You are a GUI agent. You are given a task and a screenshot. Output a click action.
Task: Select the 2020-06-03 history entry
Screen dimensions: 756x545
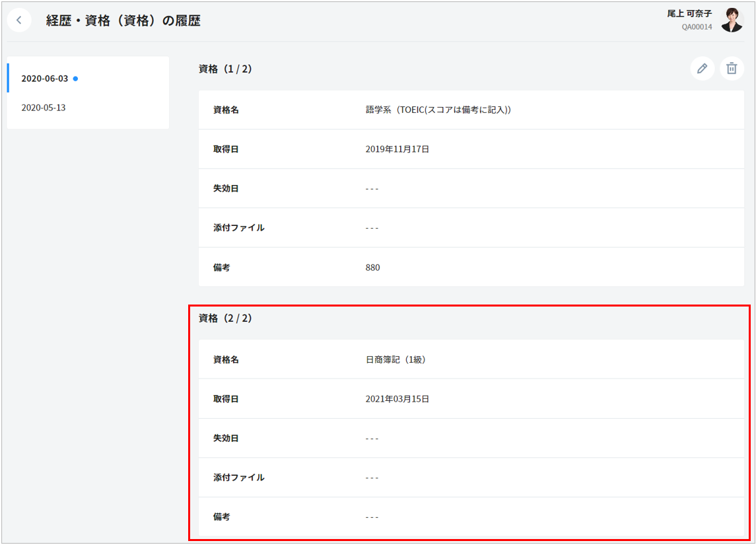(x=45, y=79)
